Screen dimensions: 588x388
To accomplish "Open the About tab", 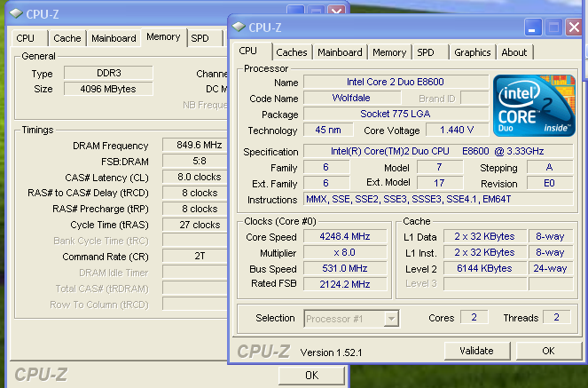I will pyautogui.click(x=514, y=52).
